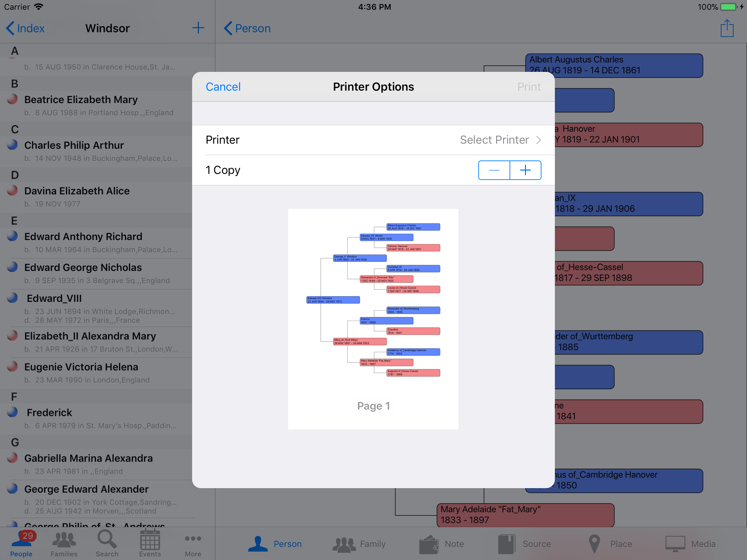Cancel the Printer Options dialog
747x560 pixels.
223,87
